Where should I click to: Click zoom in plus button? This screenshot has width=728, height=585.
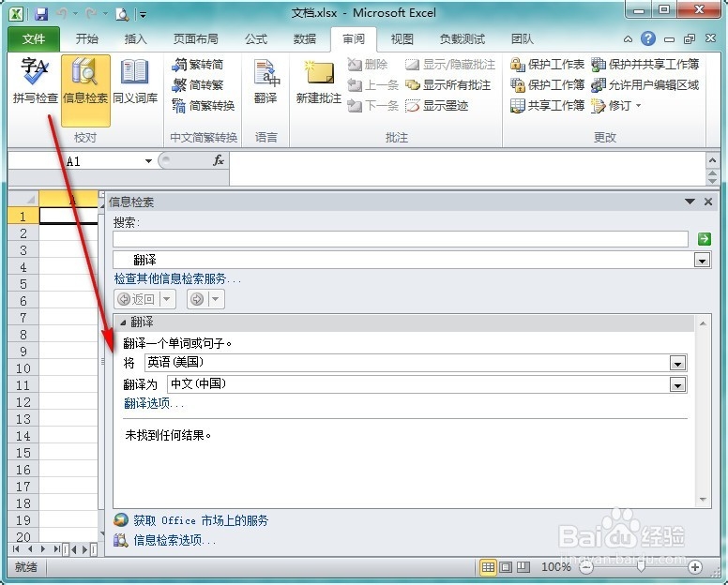pos(695,567)
